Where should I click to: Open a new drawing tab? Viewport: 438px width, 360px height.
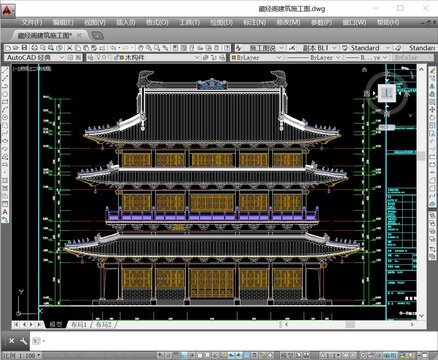click(x=97, y=35)
